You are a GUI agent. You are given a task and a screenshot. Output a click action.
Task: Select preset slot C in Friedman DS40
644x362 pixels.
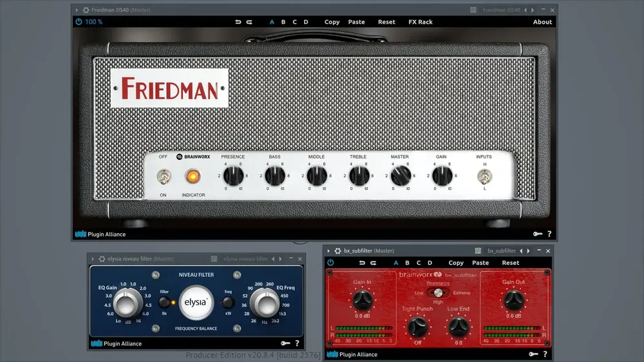coord(294,22)
